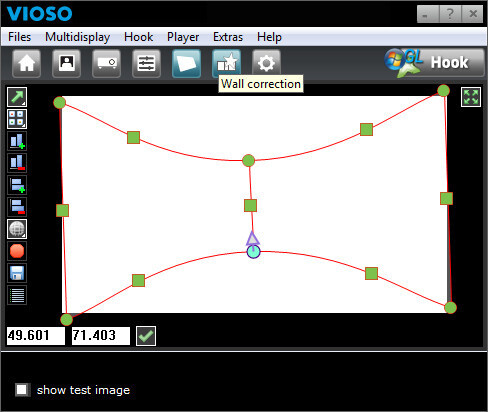Image resolution: width=488 pixels, height=412 pixels.
Task: Click the remove row icon
Action: pyautogui.click(x=17, y=207)
